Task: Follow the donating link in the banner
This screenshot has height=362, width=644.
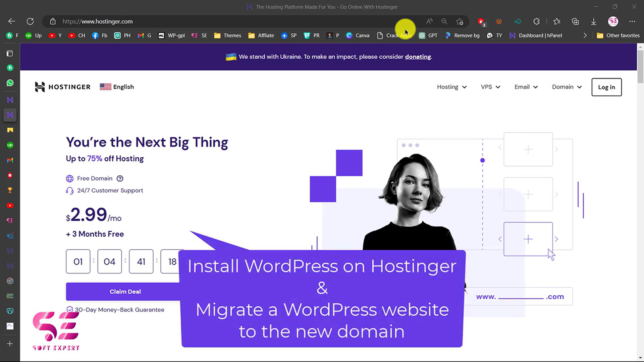Action: pos(418,57)
